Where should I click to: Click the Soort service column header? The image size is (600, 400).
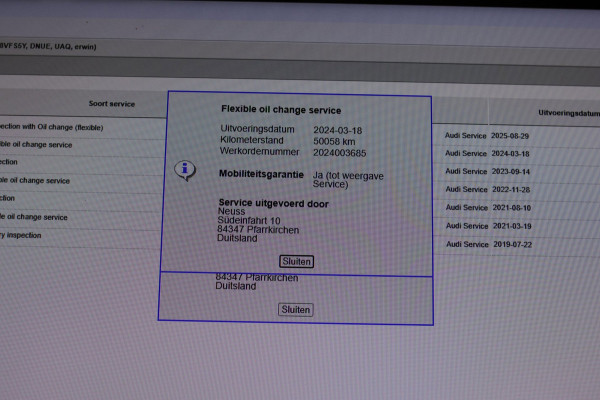click(112, 104)
